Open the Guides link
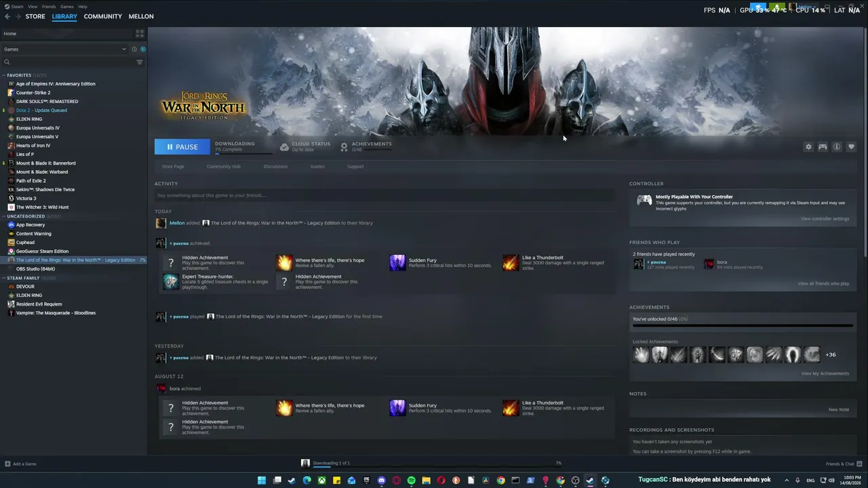 tap(317, 167)
